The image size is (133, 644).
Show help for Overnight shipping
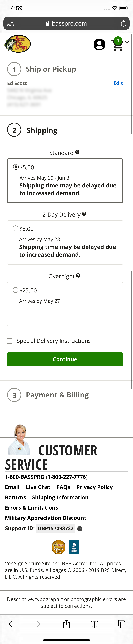tap(78, 275)
